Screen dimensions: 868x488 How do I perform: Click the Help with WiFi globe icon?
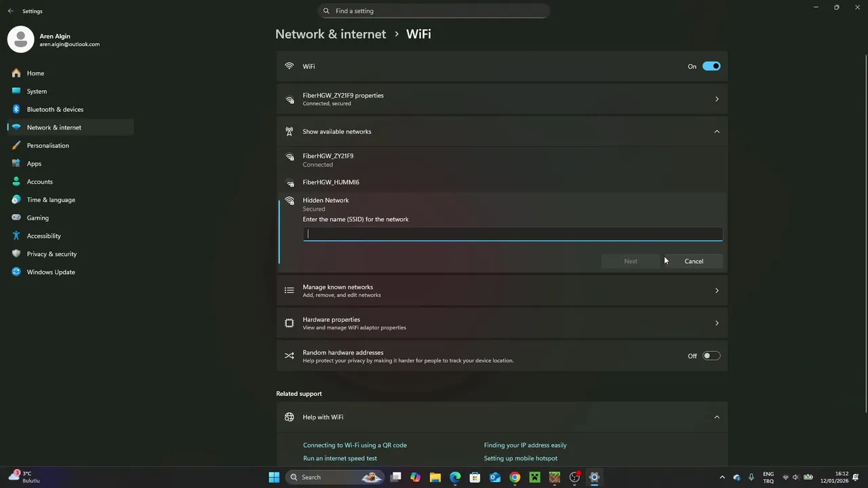(290, 417)
